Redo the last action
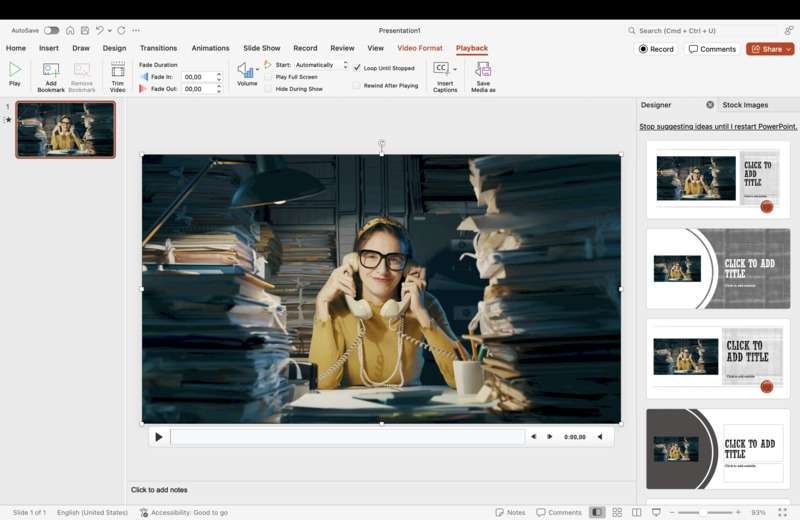Screen dimensions: 800x520 click(121, 31)
